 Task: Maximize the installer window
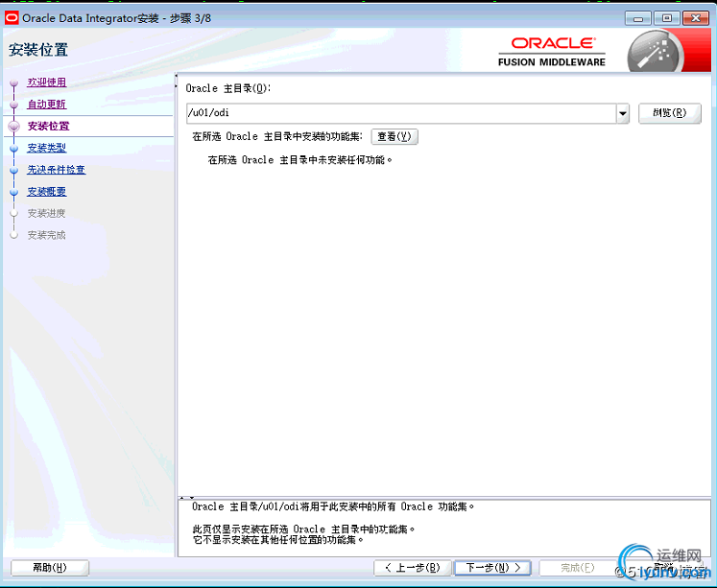667,18
